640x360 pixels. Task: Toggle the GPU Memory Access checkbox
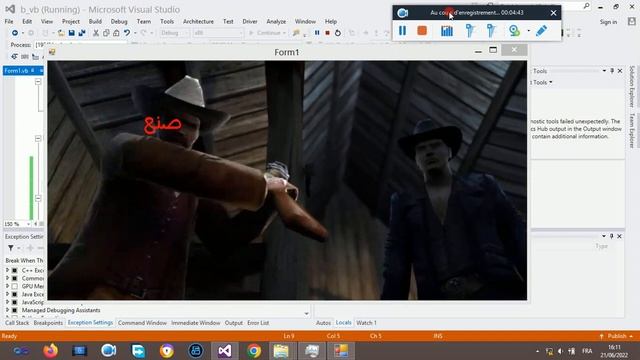point(15,286)
